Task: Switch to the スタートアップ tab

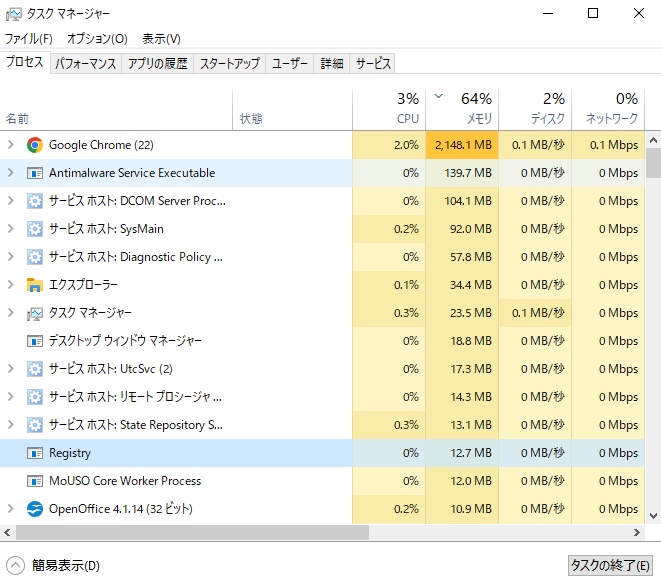Action: (229, 63)
